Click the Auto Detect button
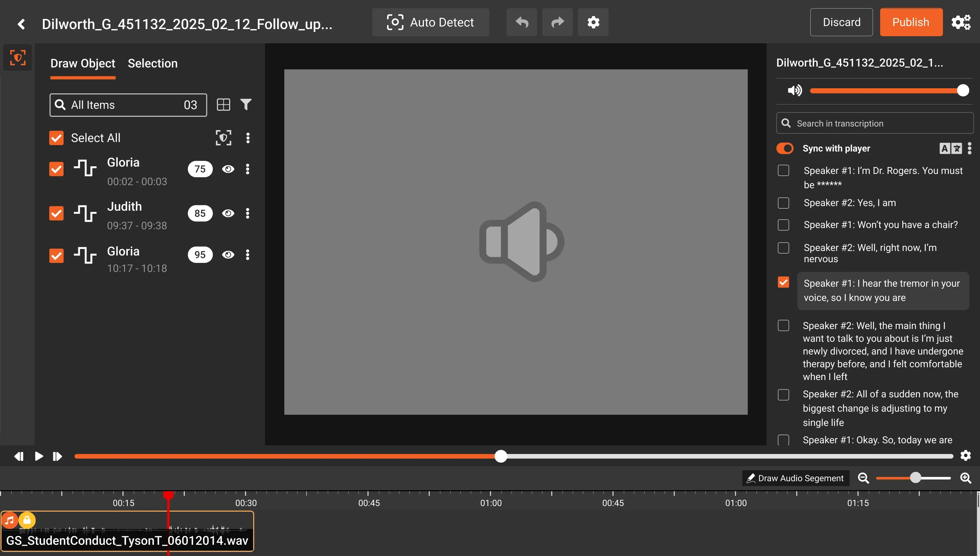 point(431,22)
